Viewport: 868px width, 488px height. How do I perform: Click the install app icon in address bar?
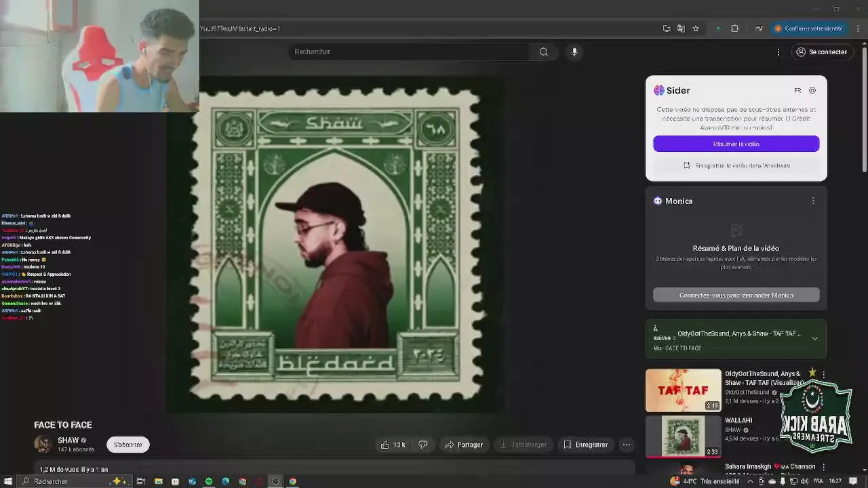click(667, 28)
